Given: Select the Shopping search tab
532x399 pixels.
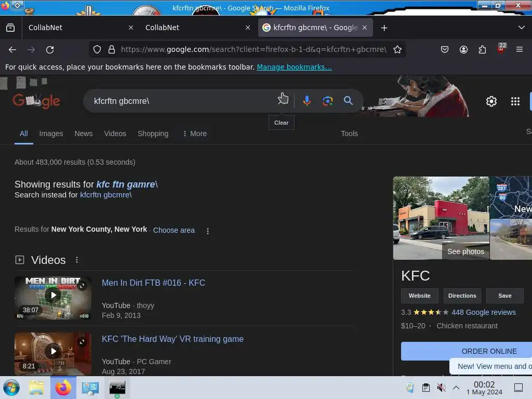Looking at the screenshot, I should click(153, 134).
